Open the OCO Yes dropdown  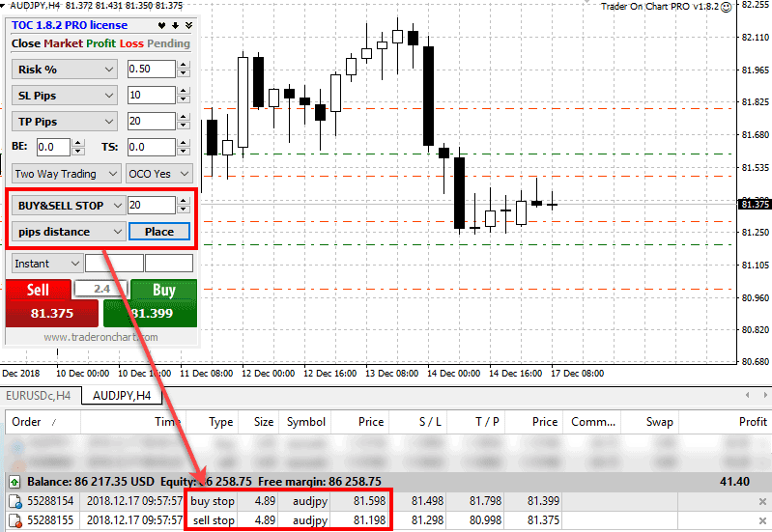159,174
